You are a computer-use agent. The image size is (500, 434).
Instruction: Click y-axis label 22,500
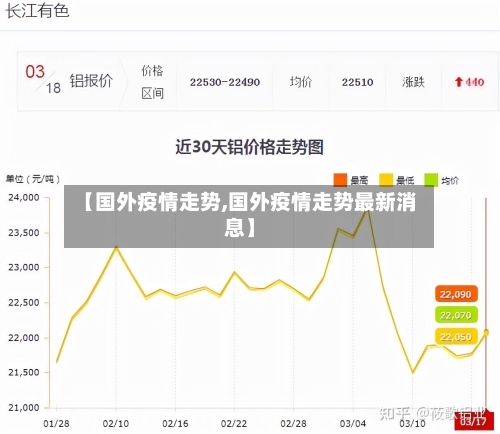tap(24, 303)
